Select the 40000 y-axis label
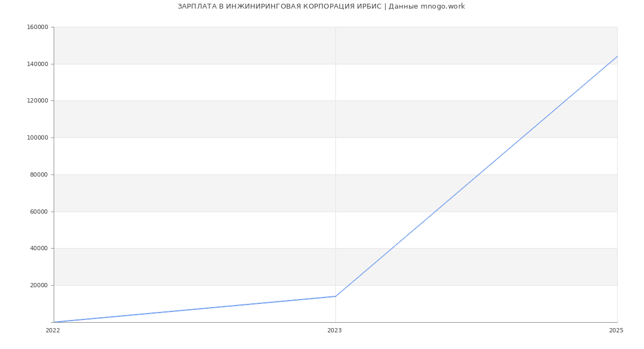Image resolution: width=644 pixels, height=349 pixels. [39, 249]
